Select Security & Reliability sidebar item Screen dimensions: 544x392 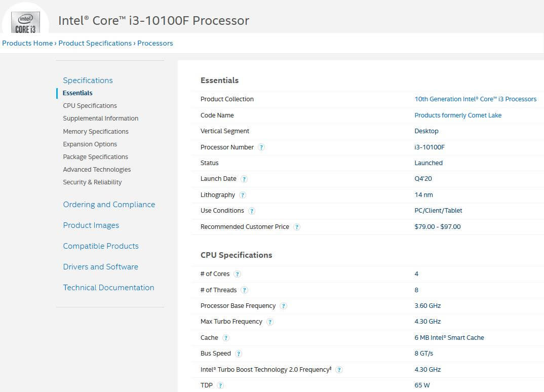(92, 182)
